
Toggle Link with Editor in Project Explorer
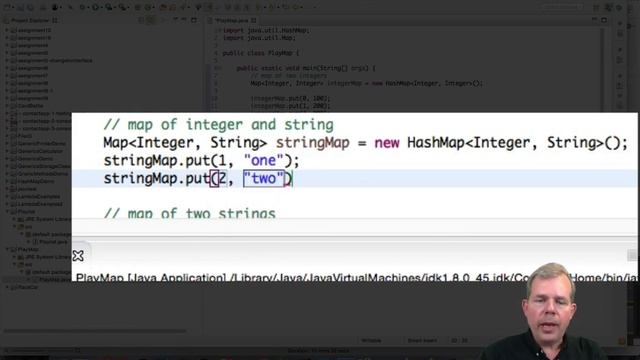coord(151,20)
